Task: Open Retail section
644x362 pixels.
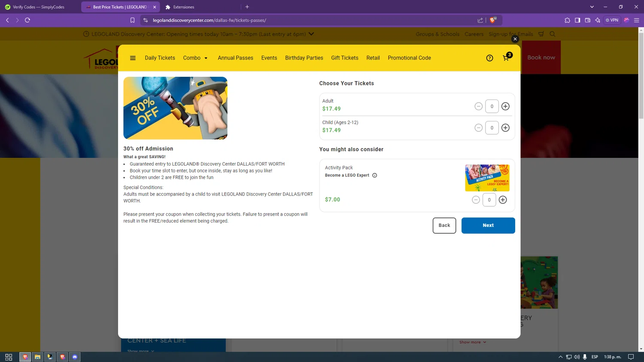Action: point(373,58)
